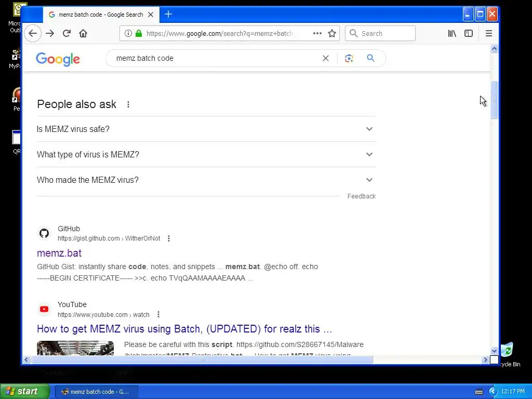The height and width of the screenshot is (399, 532).
Task: Open options for the YouTube result
Action: (x=158, y=314)
